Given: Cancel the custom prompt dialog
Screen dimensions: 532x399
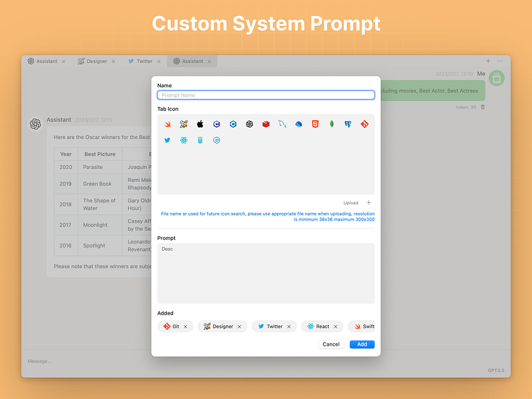Looking at the screenshot, I should (x=331, y=344).
